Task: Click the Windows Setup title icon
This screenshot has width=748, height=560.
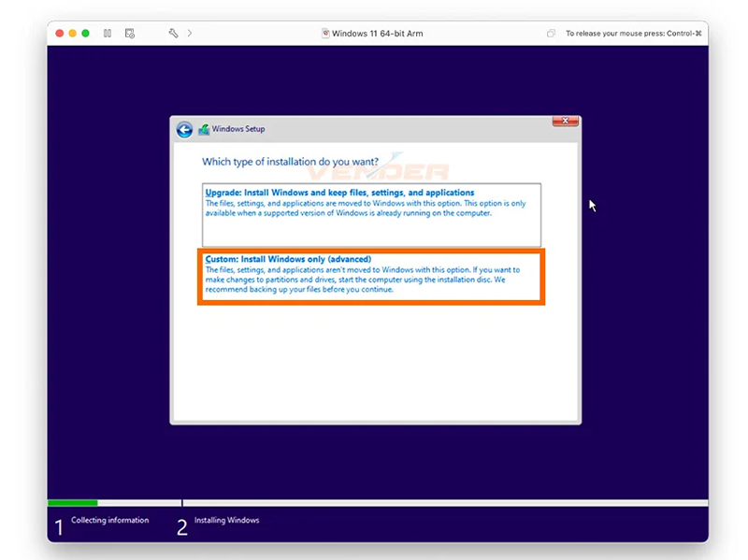Action: pos(204,129)
